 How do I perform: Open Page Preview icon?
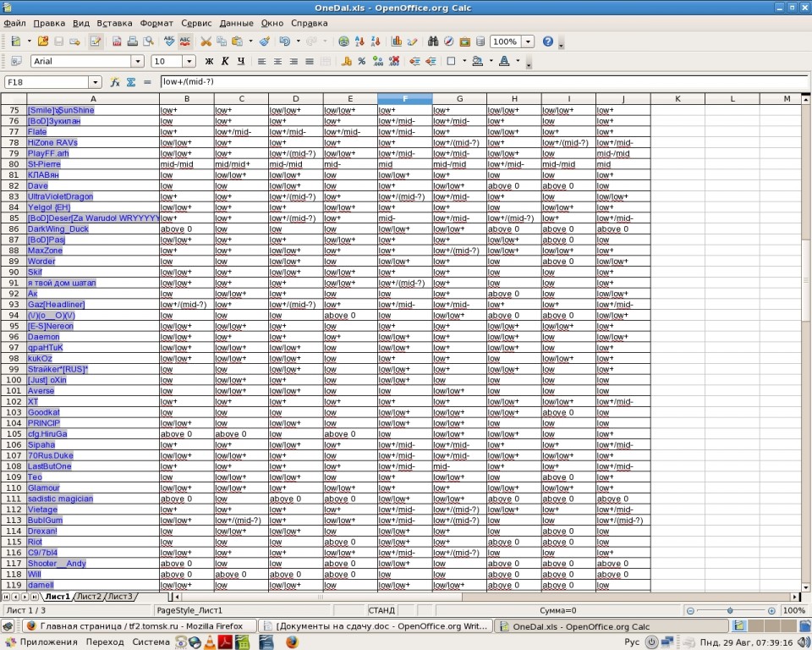[x=149, y=41]
